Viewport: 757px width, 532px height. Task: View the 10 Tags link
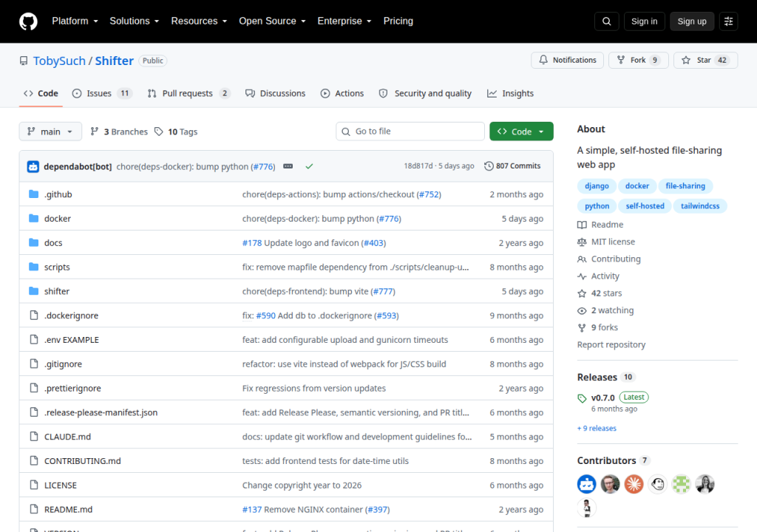tap(176, 132)
